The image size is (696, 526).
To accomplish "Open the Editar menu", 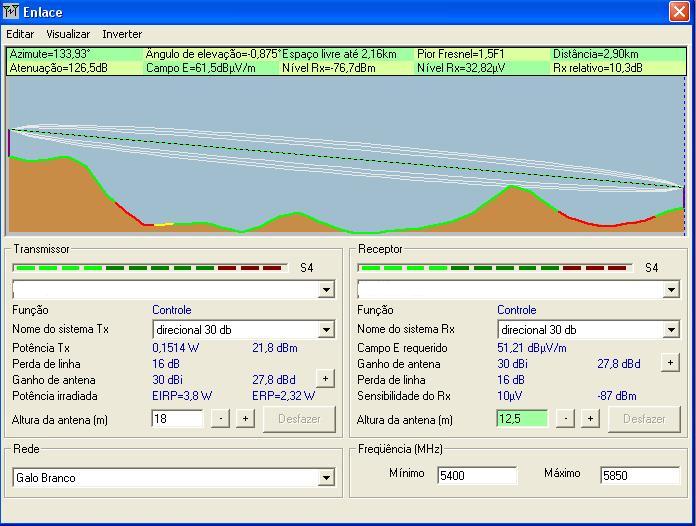I will click(x=20, y=34).
